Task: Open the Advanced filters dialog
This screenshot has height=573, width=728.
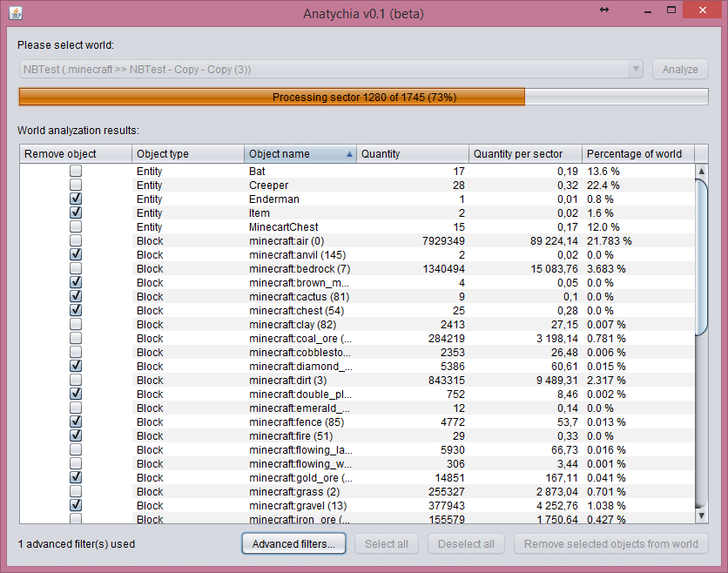Action: (x=293, y=543)
